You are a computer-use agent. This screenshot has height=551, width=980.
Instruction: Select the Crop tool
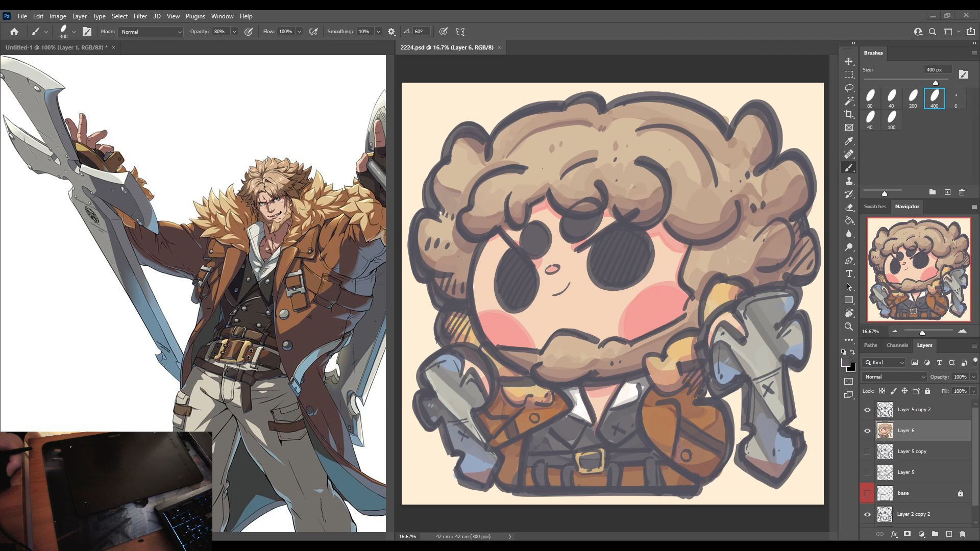(x=849, y=114)
